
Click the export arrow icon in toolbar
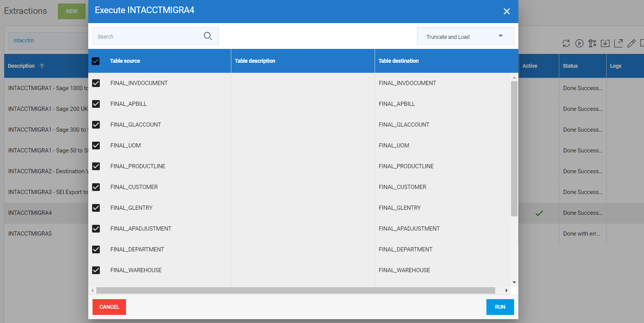coord(618,44)
